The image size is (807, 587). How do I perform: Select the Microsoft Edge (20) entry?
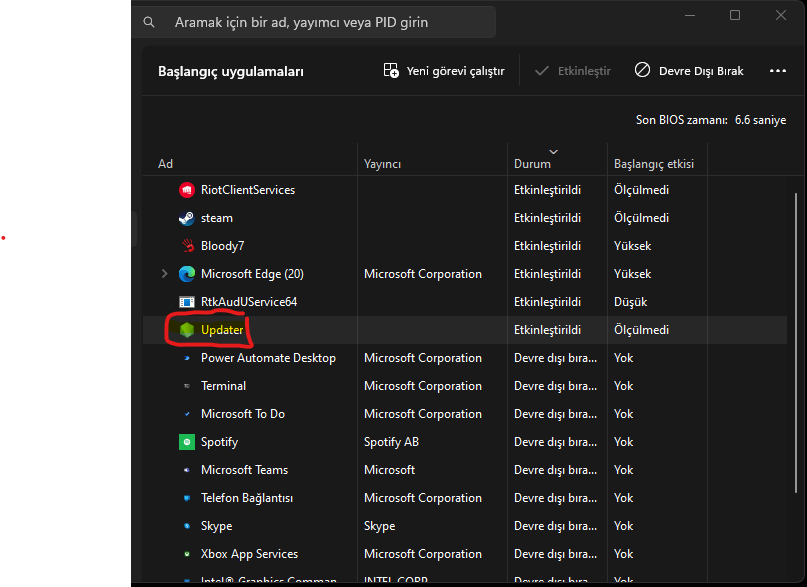click(x=252, y=274)
